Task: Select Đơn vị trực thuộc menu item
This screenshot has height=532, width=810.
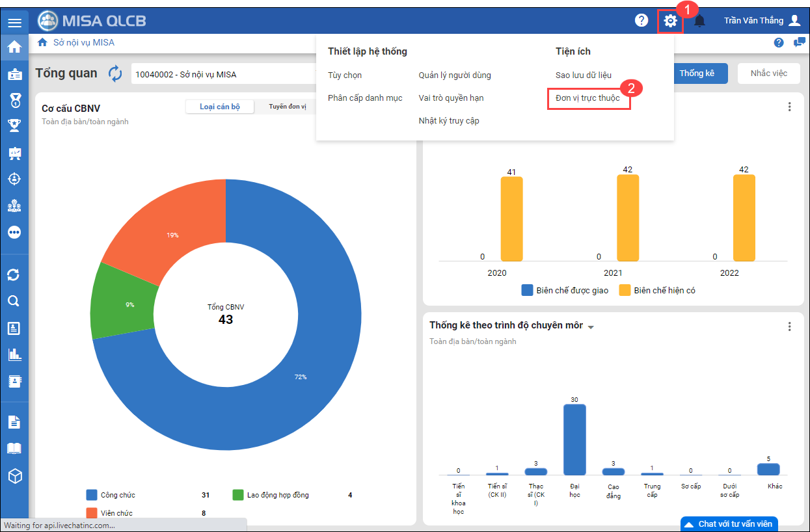Action: 587,98
